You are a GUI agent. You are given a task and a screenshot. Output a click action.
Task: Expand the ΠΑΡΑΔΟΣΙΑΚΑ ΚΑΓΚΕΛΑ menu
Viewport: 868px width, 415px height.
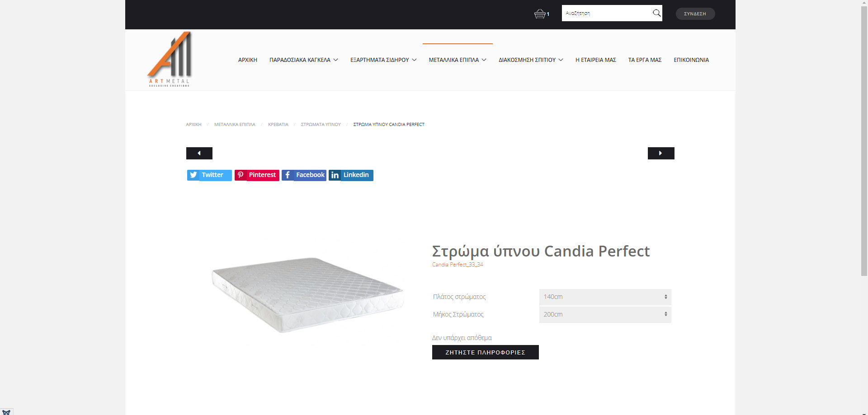pos(303,60)
